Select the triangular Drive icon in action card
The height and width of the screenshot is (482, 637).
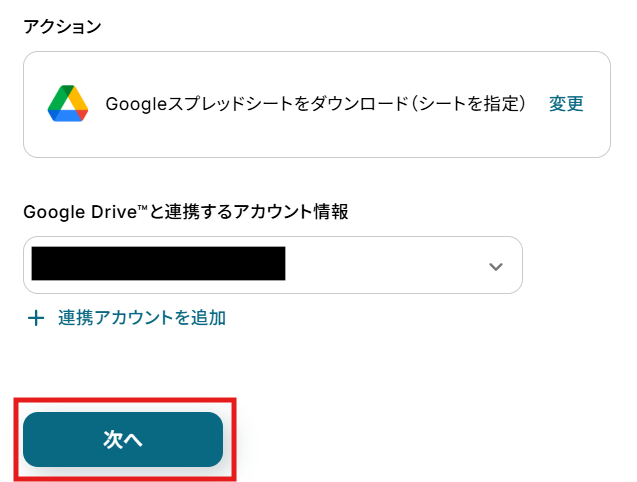[x=68, y=104]
